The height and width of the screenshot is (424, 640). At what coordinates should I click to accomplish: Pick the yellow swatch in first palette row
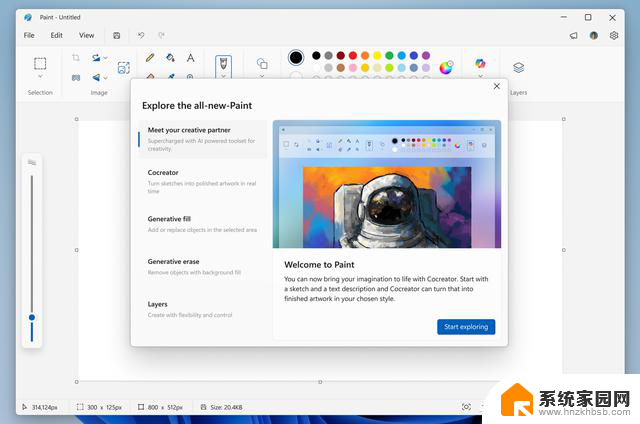pyautogui.click(x=378, y=55)
